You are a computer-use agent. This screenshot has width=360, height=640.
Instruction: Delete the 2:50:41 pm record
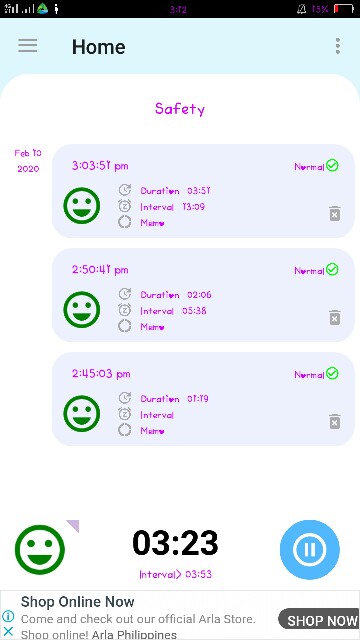coord(335,317)
